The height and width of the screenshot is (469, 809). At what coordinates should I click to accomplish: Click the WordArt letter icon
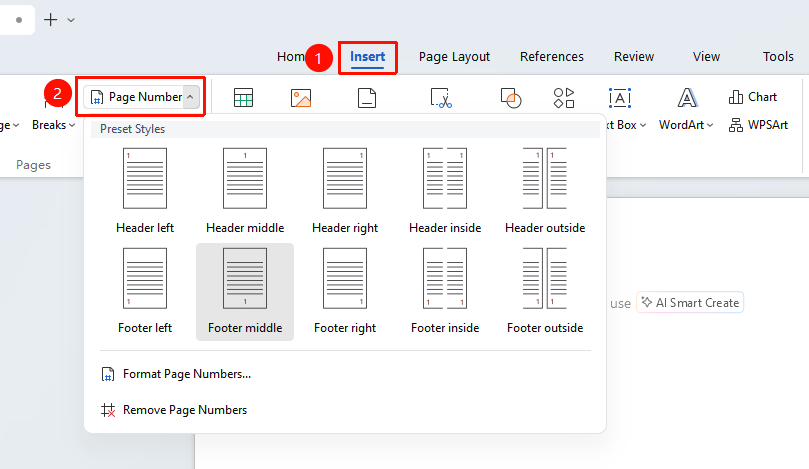point(687,97)
